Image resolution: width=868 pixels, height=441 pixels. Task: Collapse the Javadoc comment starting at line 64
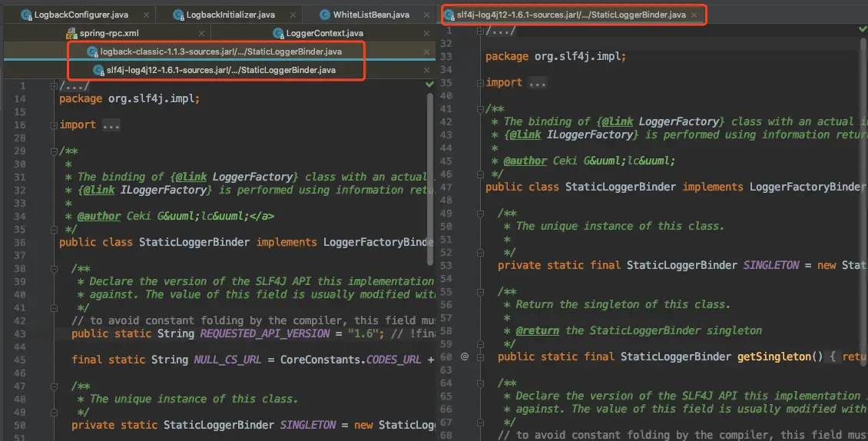(x=481, y=383)
